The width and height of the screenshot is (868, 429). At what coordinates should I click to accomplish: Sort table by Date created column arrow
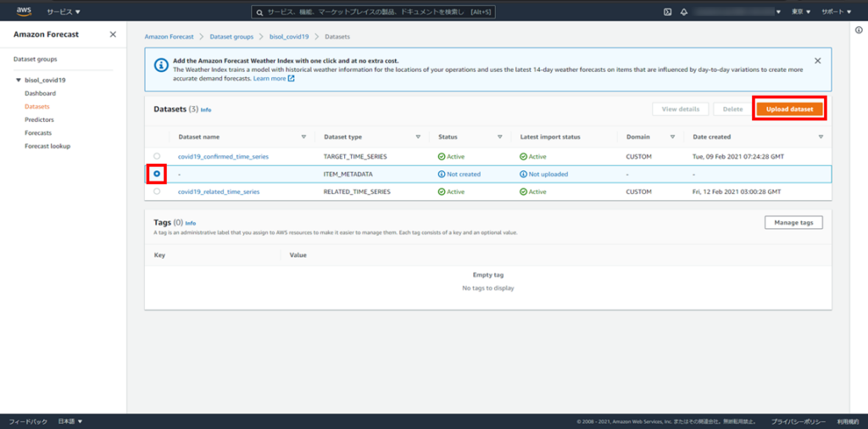[821, 136]
